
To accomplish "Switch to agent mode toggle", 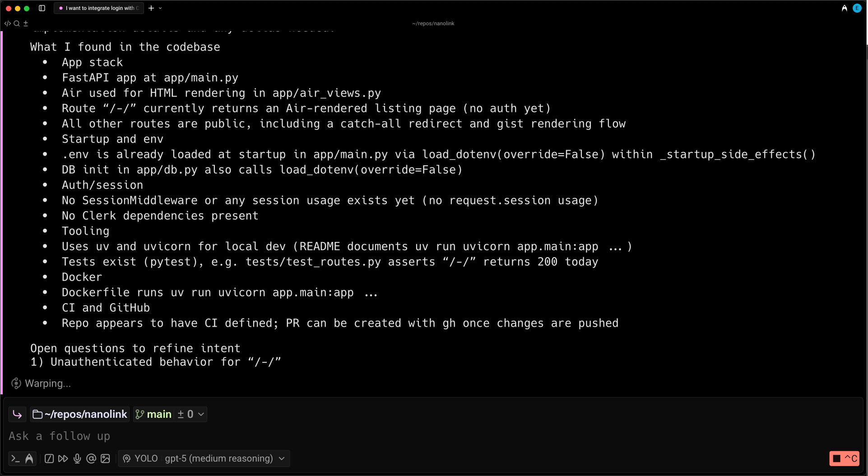I will click(29, 458).
